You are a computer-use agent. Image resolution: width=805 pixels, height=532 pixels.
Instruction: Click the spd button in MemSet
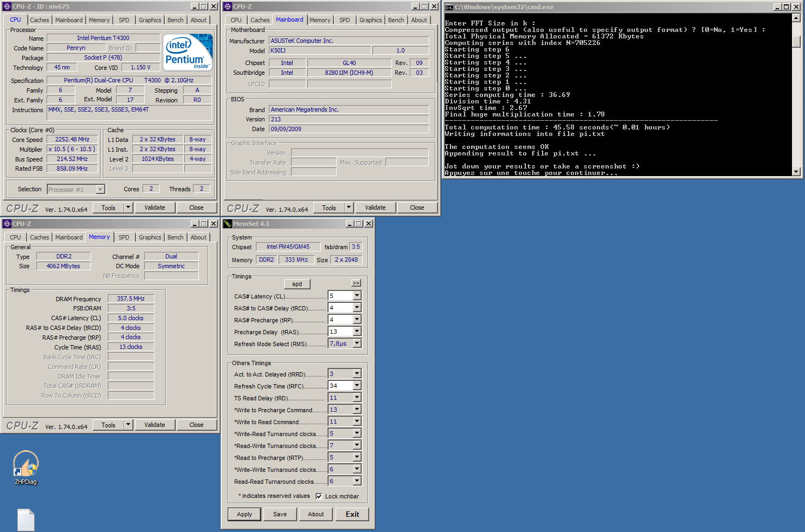297,284
